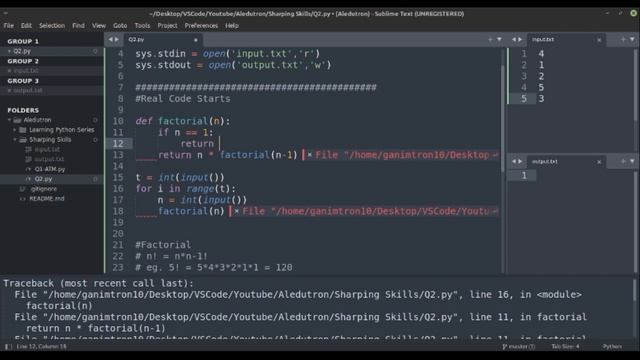Select the output.txt tab
Screen dimensions: 640x360
coord(566,162)
